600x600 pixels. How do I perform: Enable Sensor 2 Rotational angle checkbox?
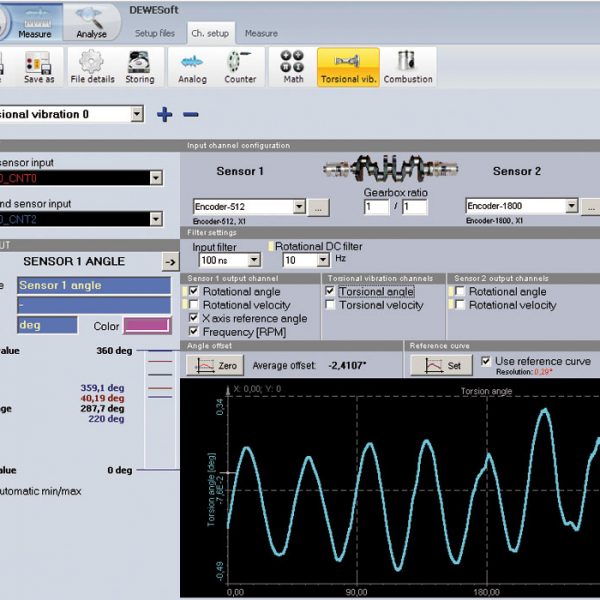(460, 291)
